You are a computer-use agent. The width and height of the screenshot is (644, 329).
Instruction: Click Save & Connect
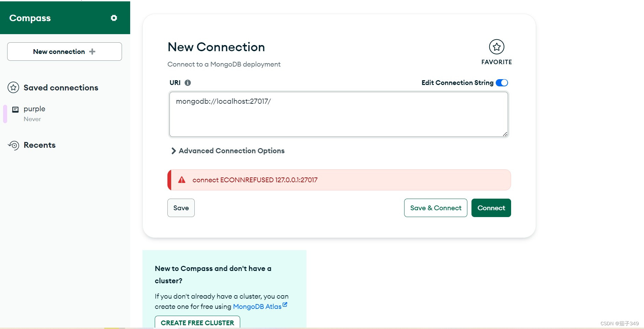tap(435, 208)
